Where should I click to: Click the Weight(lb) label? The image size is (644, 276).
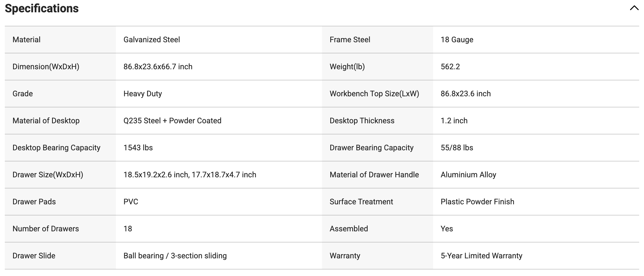point(347,67)
